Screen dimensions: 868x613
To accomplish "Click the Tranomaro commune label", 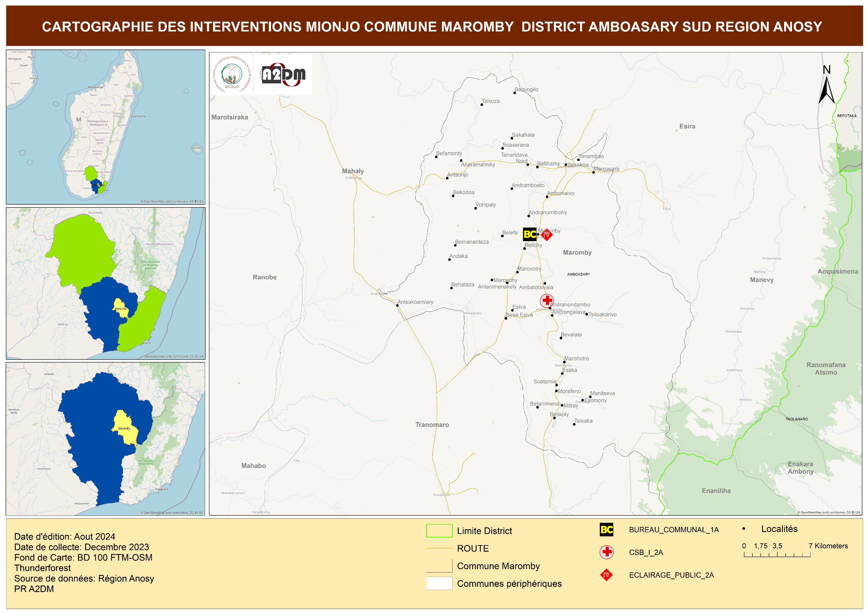I will (432, 425).
